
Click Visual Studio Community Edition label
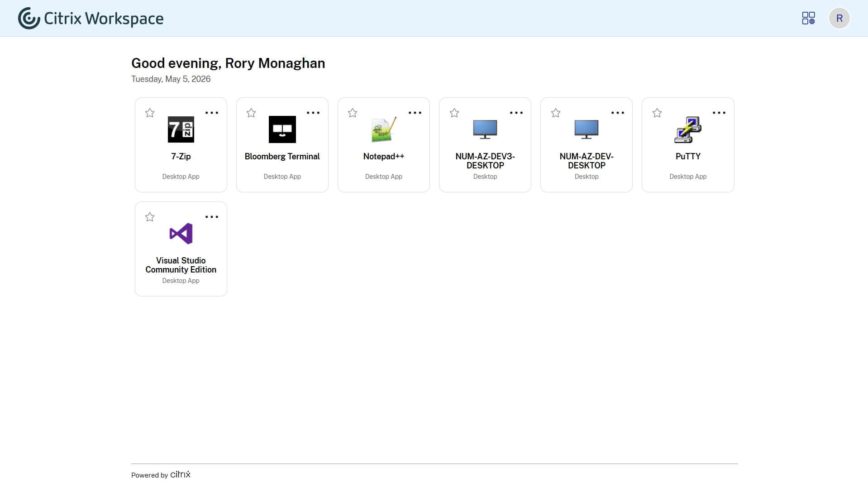pyautogui.click(x=181, y=265)
